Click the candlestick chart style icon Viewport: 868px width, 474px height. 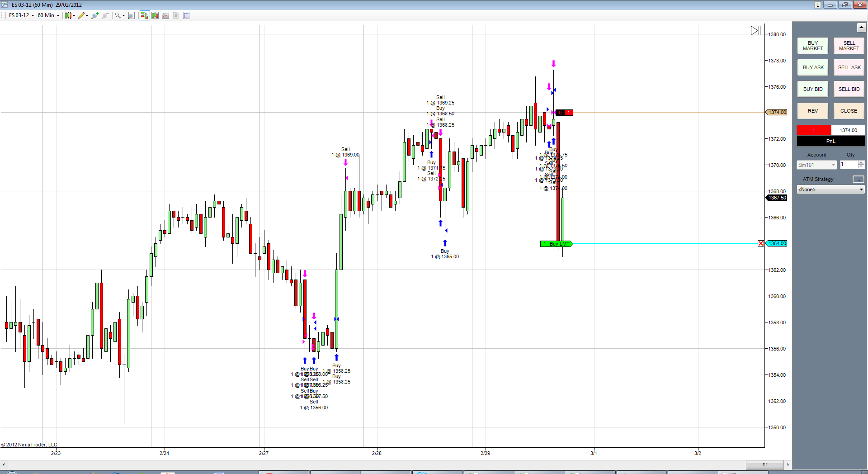coord(68,15)
